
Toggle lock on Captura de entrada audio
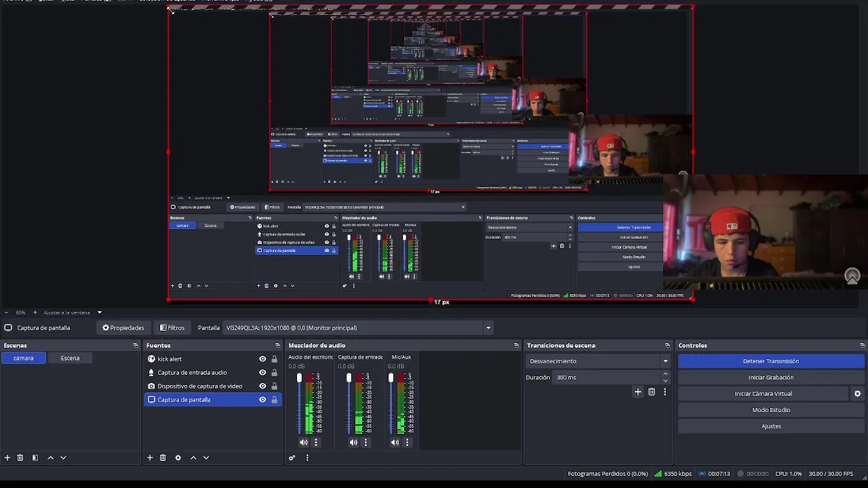click(x=274, y=373)
